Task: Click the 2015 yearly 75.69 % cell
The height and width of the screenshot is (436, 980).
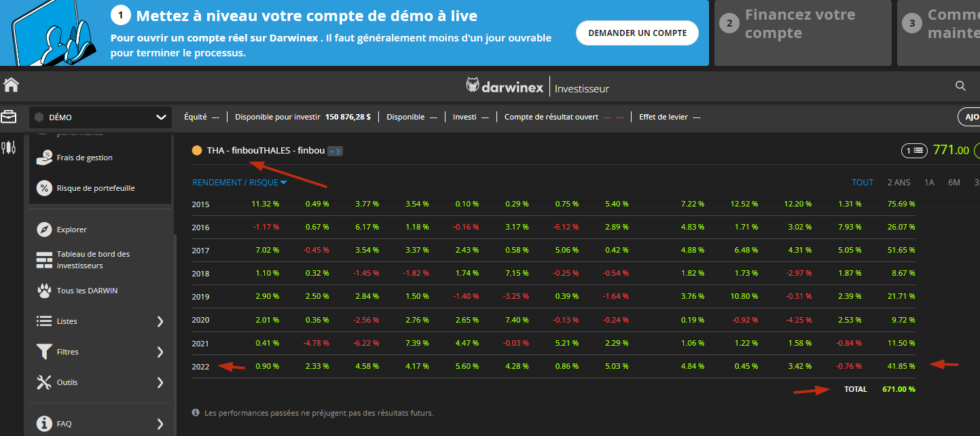Action: tap(901, 204)
